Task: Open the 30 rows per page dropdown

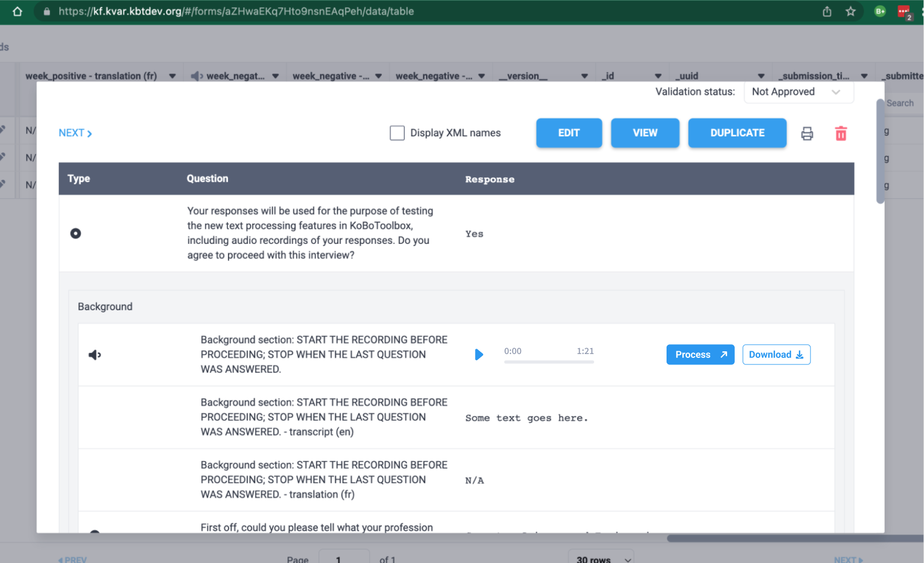Action: point(601,558)
